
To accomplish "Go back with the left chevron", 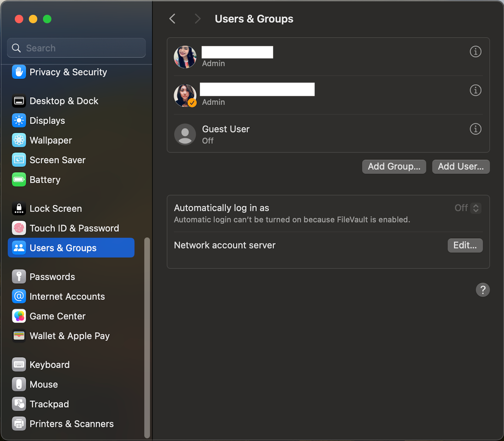I will click(172, 19).
